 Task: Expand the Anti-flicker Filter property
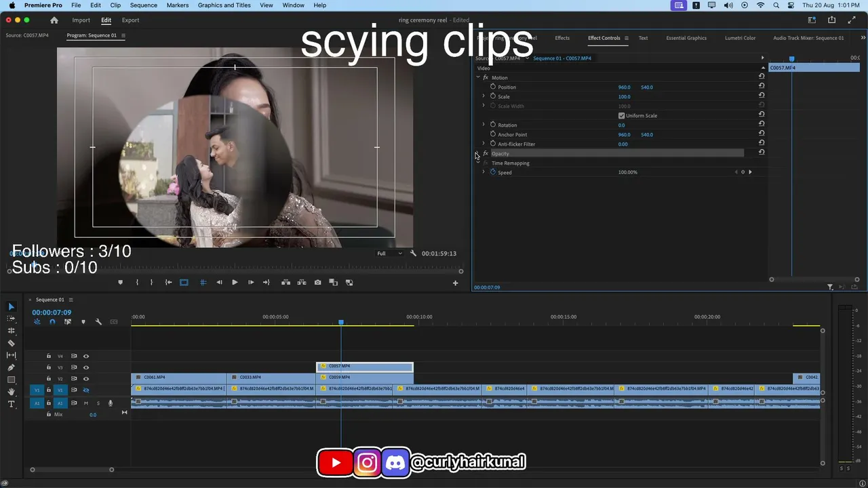[484, 144]
